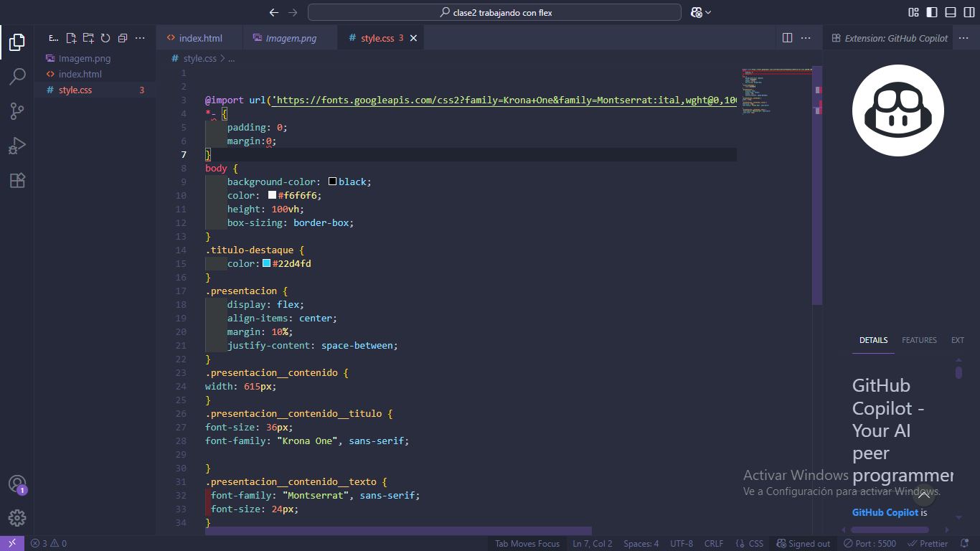Click the New Folder icon in Explorer

point(88,38)
